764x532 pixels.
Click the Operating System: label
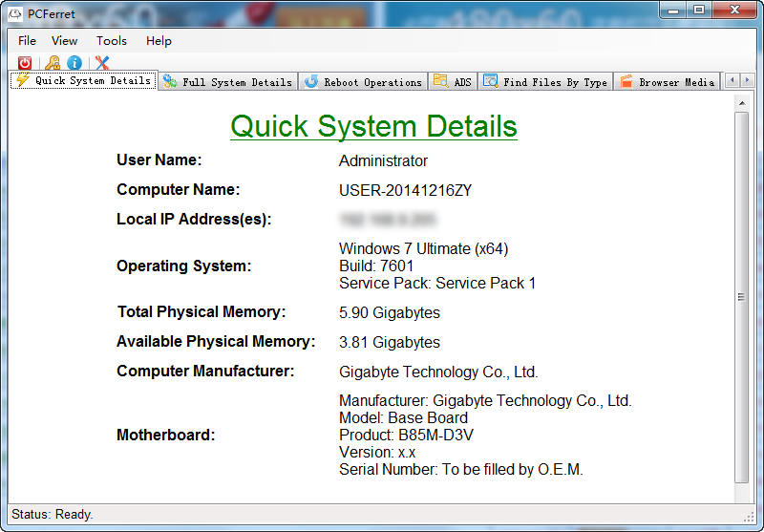pos(183,266)
